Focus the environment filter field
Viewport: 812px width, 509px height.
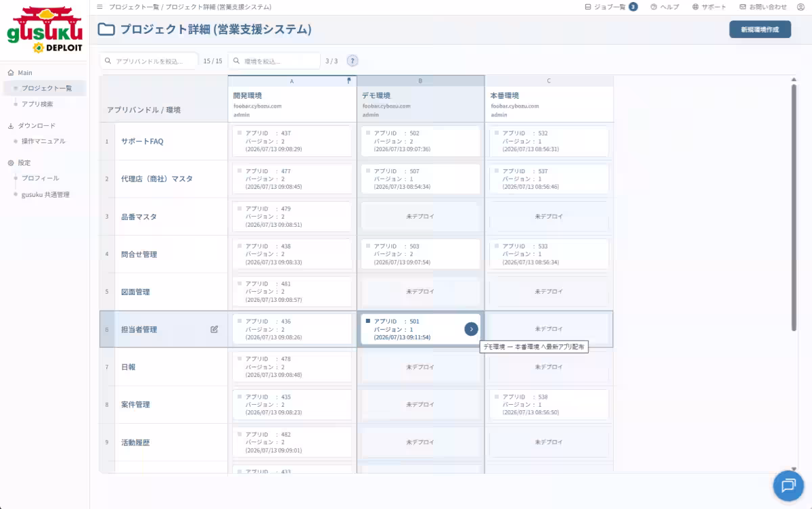coord(274,61)
